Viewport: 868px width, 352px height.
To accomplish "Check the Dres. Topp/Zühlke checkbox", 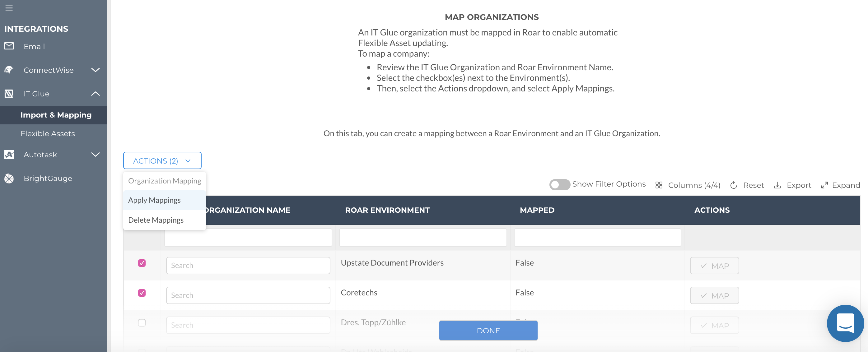I will (x=142, y=323).
